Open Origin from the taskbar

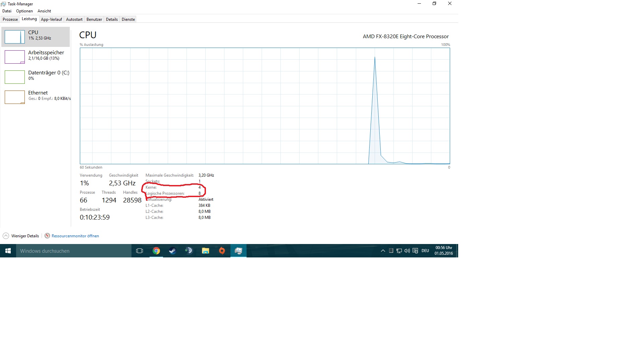coord(222,251)
